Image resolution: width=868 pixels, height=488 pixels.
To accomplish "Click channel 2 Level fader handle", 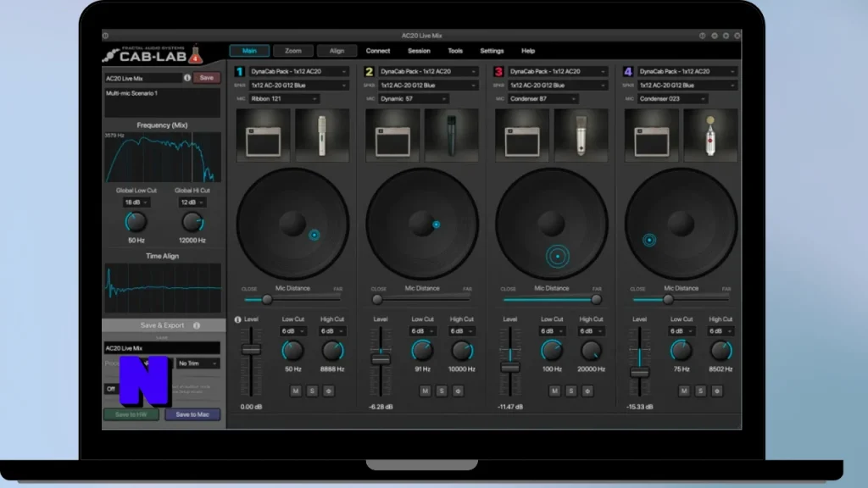I will (x=381, y=359).
